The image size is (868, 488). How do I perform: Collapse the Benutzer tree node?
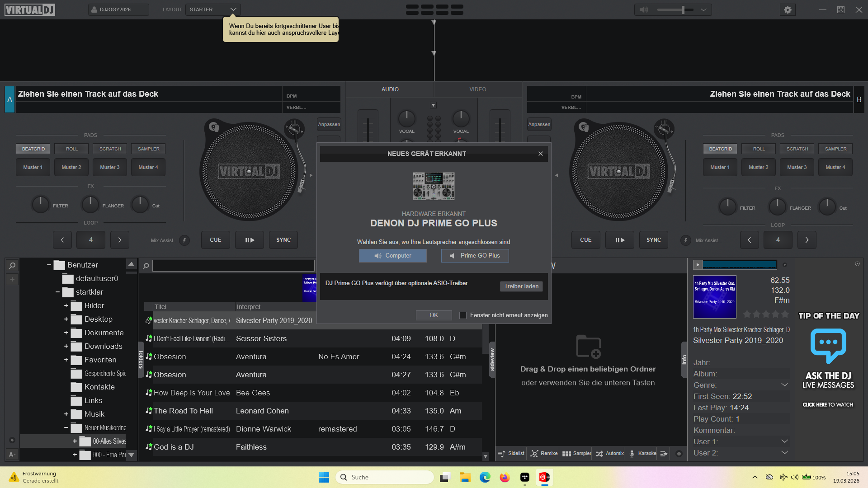coord(49,265)
